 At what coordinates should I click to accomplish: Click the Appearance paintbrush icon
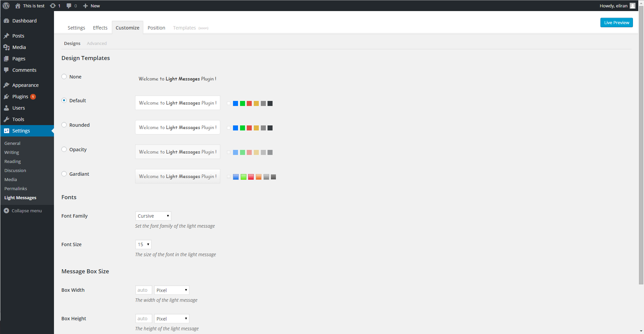[6, 85]
